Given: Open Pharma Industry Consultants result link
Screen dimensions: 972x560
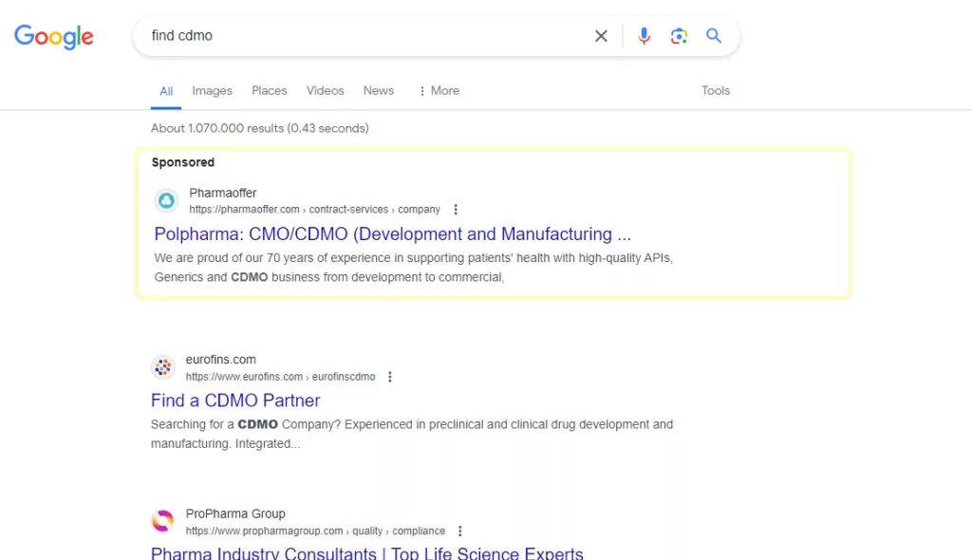Looking at the screenshot, I should coord(367,553).
